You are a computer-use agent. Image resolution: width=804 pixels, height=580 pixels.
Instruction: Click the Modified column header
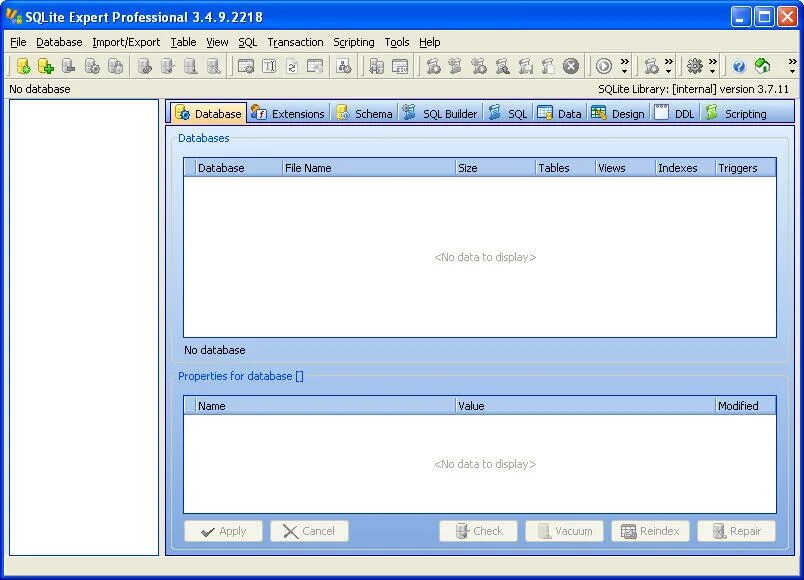746,406
